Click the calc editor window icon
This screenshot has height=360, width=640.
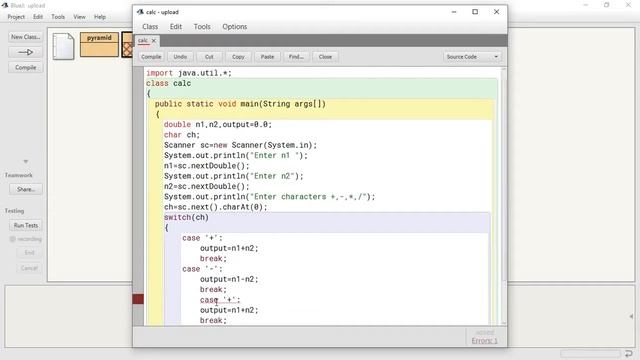(140, 12)
